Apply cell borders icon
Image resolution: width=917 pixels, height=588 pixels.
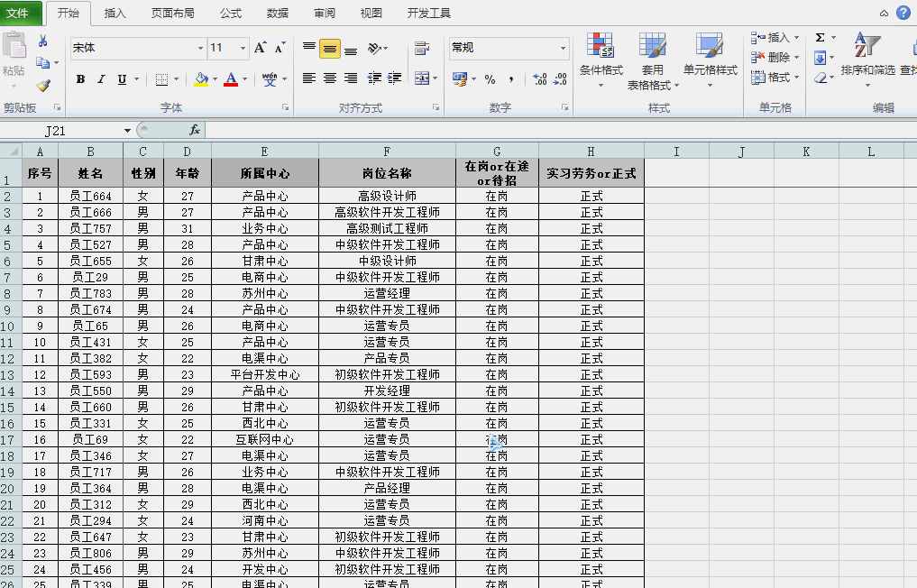click(x=162, y=79)
